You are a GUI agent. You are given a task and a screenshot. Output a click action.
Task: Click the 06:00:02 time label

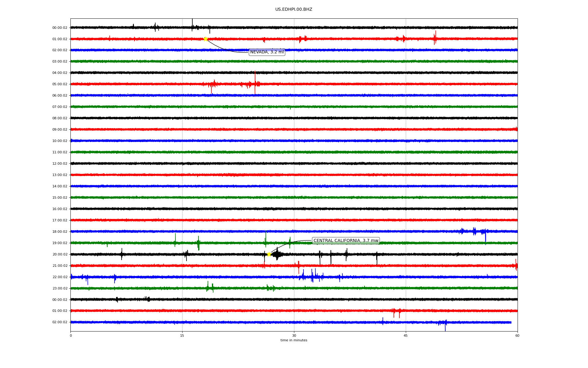click(60, 96)
